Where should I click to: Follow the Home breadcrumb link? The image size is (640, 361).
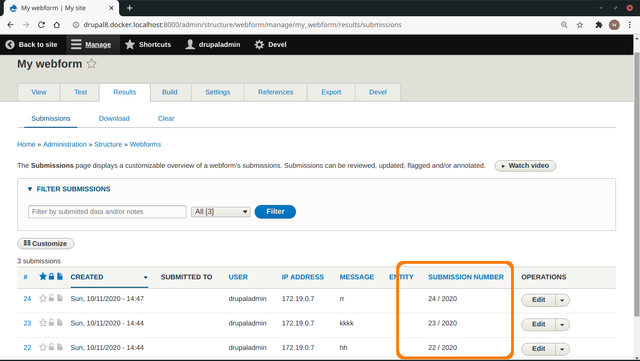26,144
